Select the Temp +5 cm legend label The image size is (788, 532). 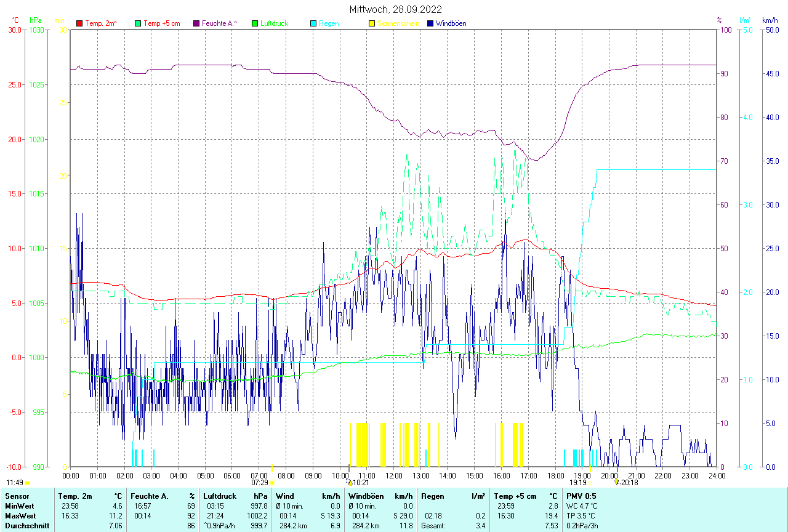[x=162, y=23]
